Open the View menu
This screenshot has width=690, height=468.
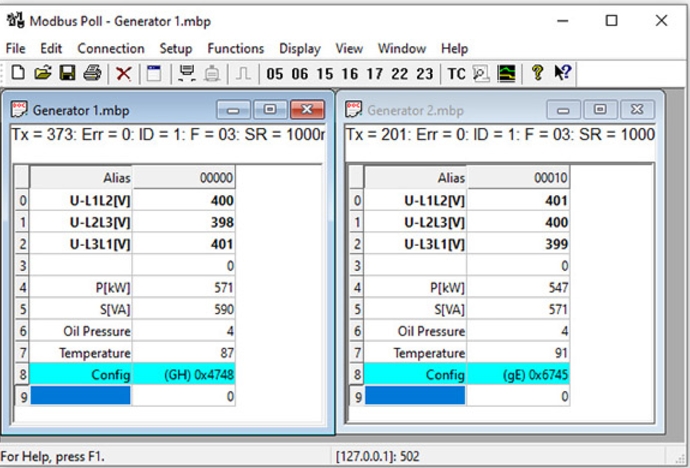(x=349, y=48)
